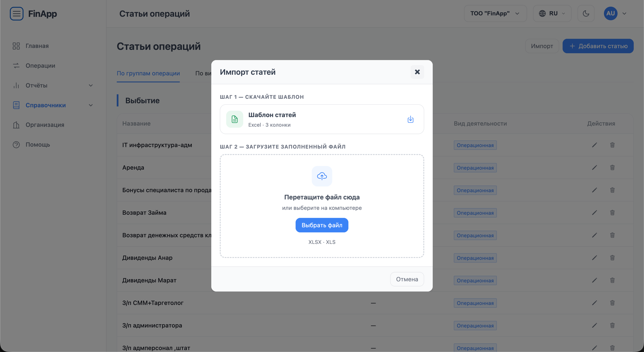Select the По группам операции tab
Image resolution: width=644 pixels, height=352 pixels.
pyautogui.click(x=148, y=73)
